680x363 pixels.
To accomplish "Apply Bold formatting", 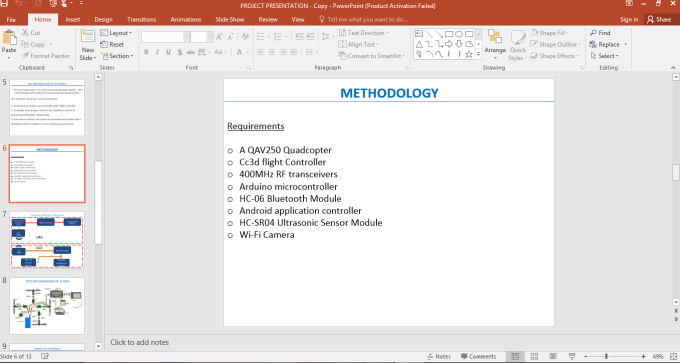I will pos(146,52).
